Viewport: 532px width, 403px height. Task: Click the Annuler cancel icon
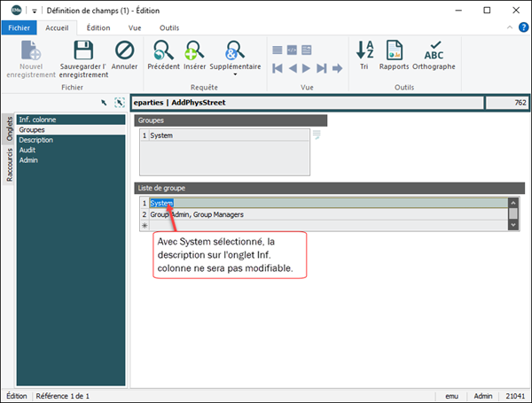[124, 50]
